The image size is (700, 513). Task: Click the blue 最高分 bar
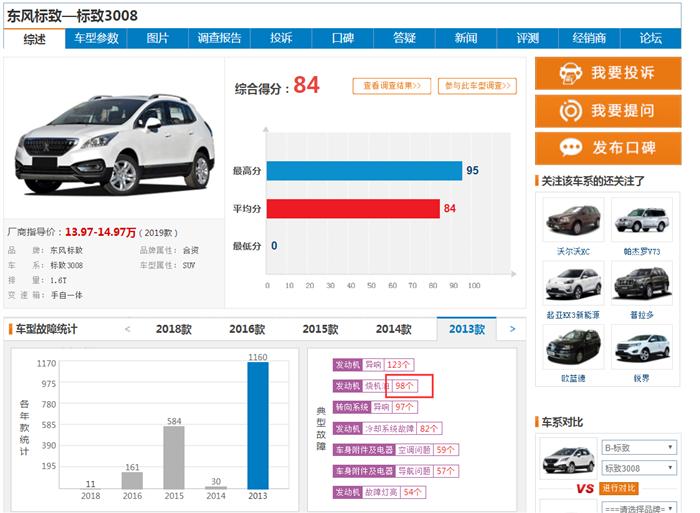(364, 171)
